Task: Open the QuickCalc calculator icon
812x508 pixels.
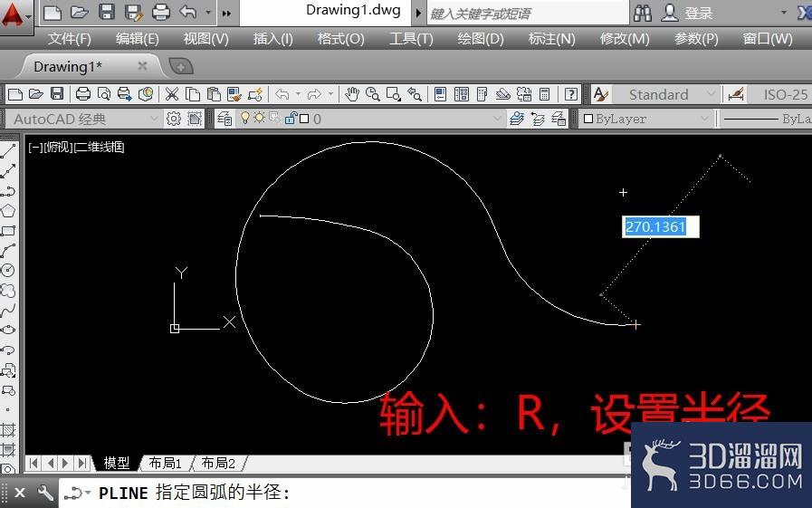Action: pos(544,94)
